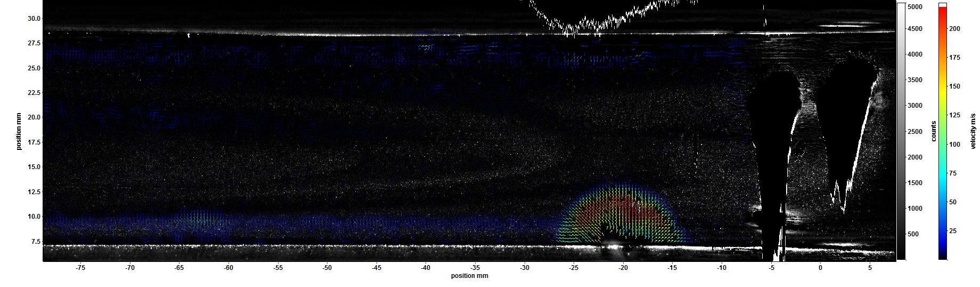
Task: Click the '125' velocity scale value
Action: click(955, 115)
